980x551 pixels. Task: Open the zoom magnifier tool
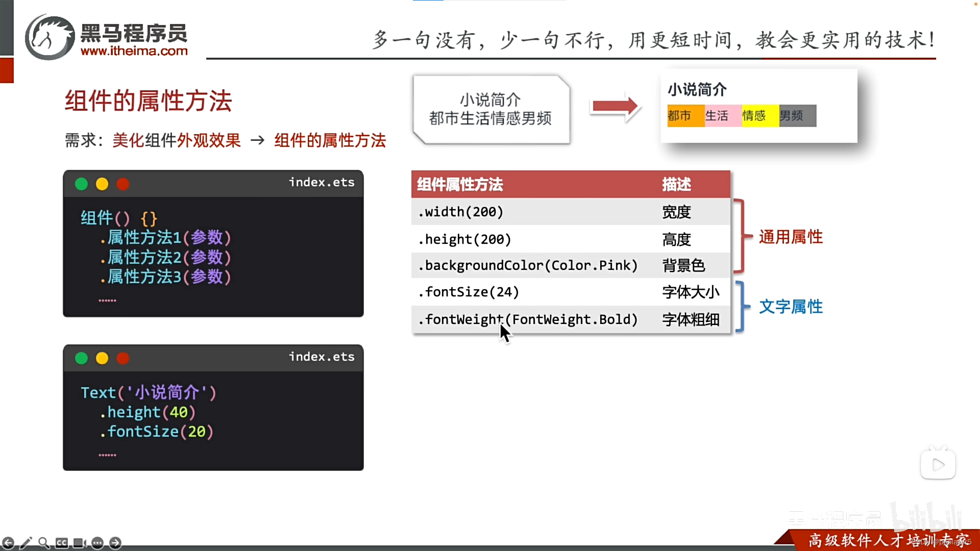point(44,543)
